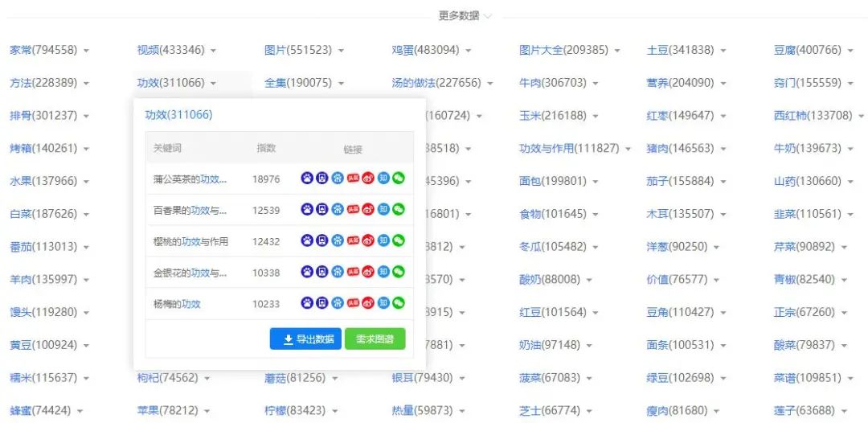The image size is (868, 423).
Task: Open WeChat icon in 樱桃 row
Action: point(399,240)
